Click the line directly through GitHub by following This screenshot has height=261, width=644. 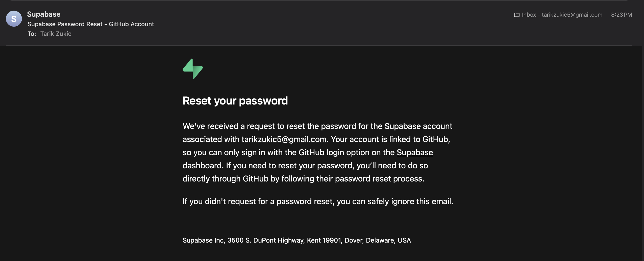pos(303,179)
